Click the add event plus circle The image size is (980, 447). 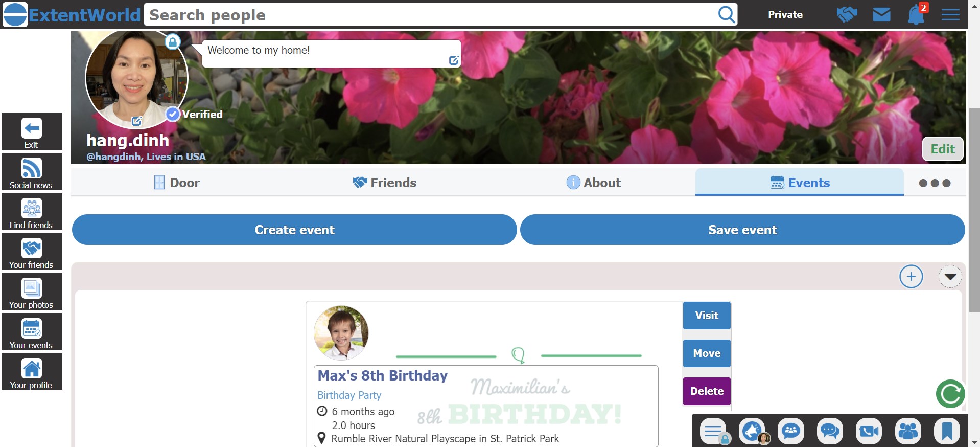pyautogui.click(x=911, y=277)
